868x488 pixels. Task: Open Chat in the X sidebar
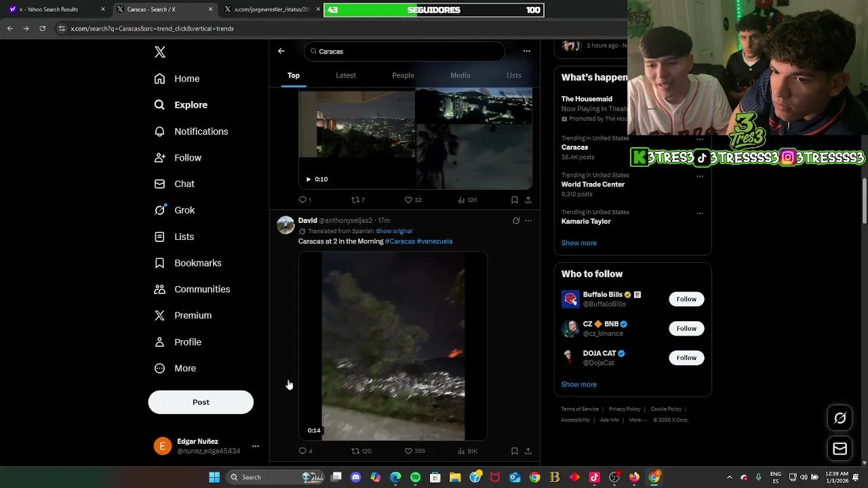[x=174, y=184]
